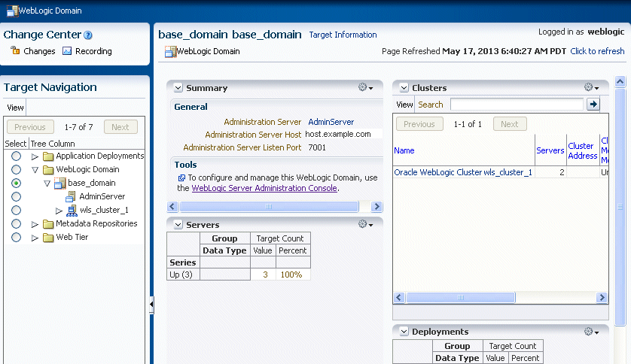The height and width of the screenshot is (364, 631).
Task: Select the AdminServer radio button
Action: coord(16,197)
